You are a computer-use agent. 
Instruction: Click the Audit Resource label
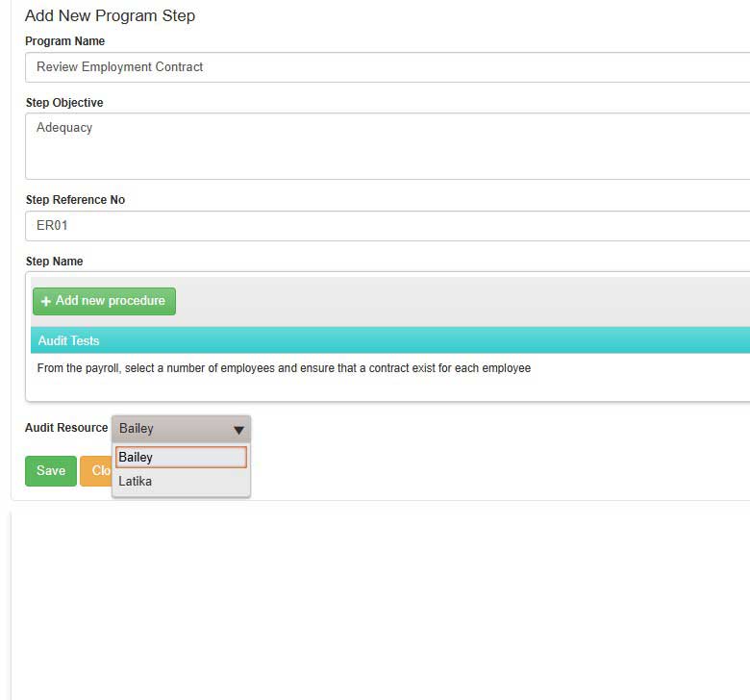(x=66, y=428)
